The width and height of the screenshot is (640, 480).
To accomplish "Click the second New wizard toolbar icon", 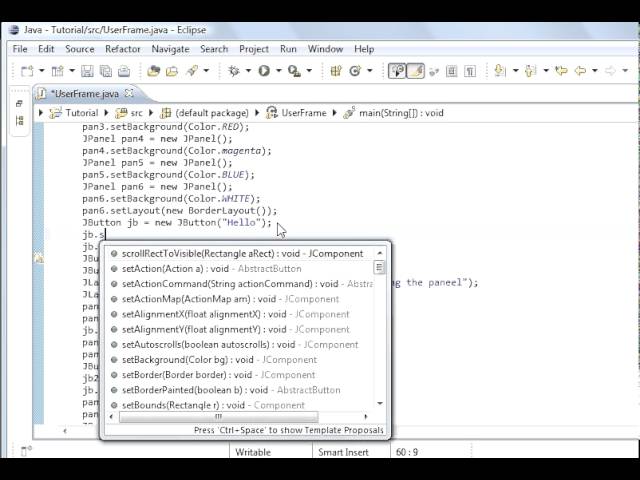I will pyautogui.click(x=57, y=71).
